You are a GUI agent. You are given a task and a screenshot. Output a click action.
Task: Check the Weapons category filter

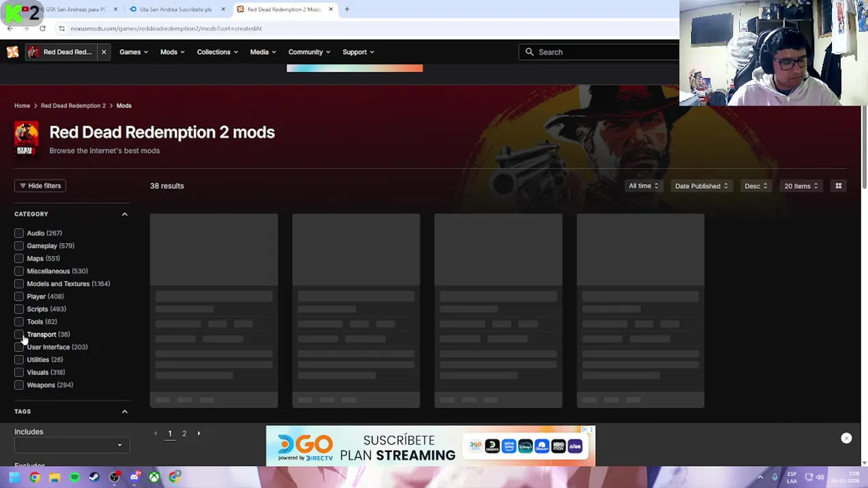[19, 385]
